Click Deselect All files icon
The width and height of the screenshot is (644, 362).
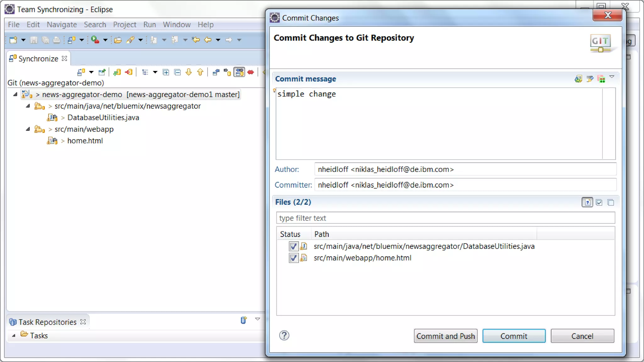[611, 202]
